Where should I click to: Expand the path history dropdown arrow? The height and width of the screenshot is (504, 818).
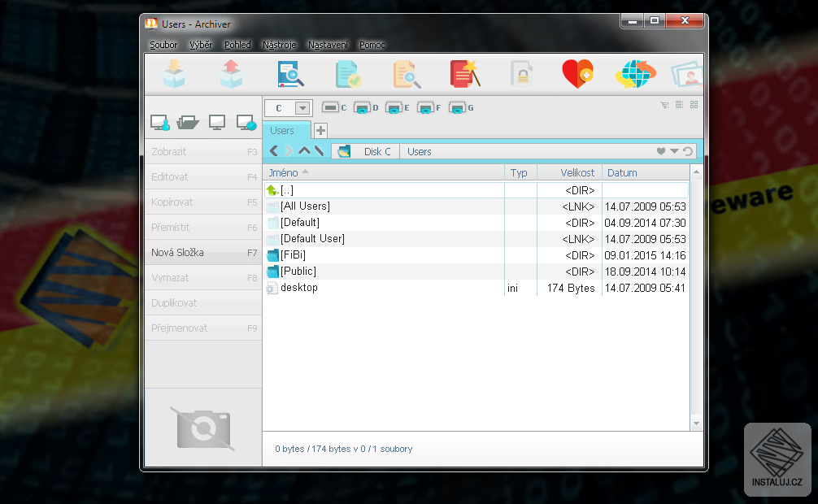click(675, 151)
